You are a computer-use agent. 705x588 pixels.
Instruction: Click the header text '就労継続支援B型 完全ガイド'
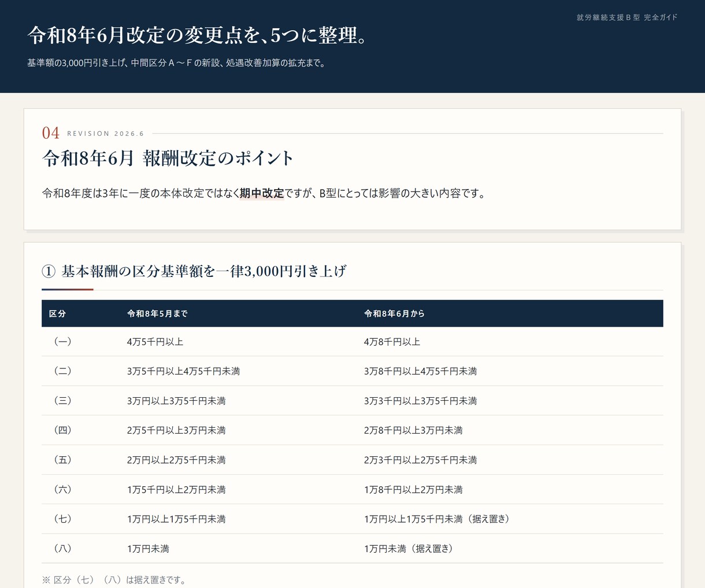click(x=627, y=17)
